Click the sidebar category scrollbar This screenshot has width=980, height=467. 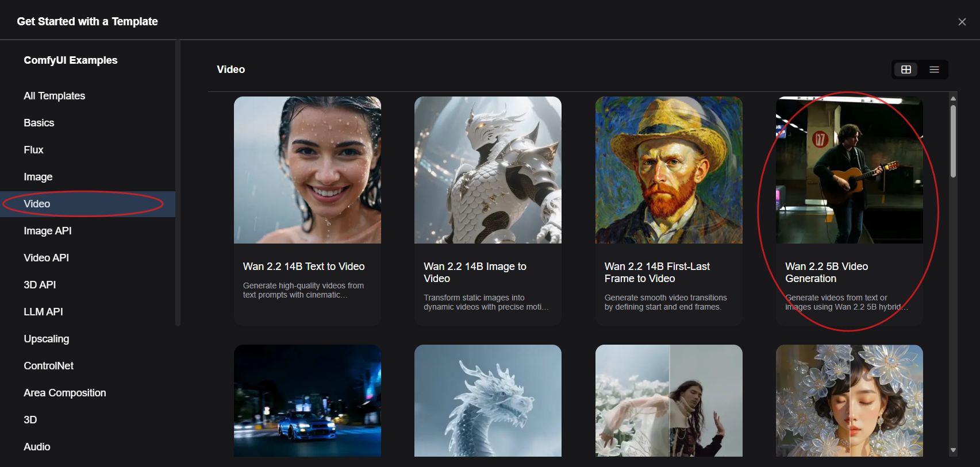tap(178, 183)
